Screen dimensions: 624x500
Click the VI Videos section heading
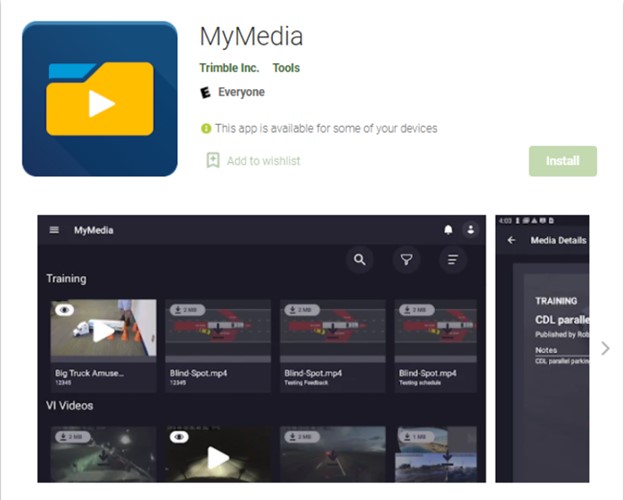point(70,406)
